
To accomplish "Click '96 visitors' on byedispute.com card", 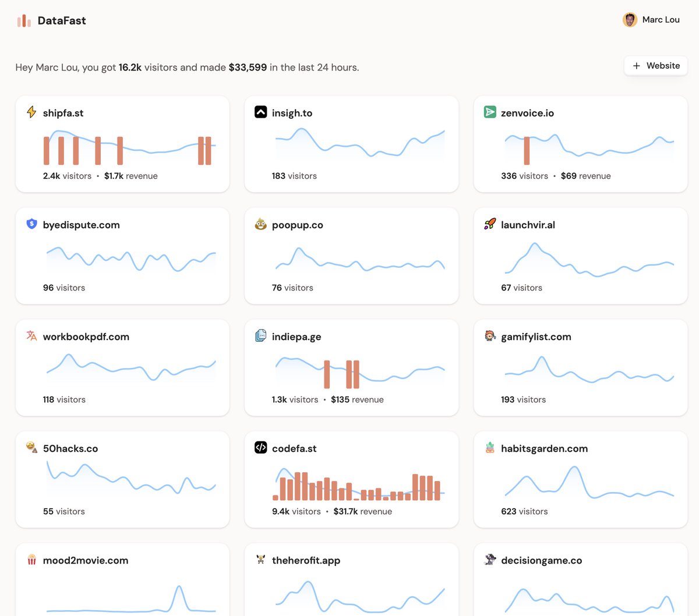I will (x=64, y=288).
